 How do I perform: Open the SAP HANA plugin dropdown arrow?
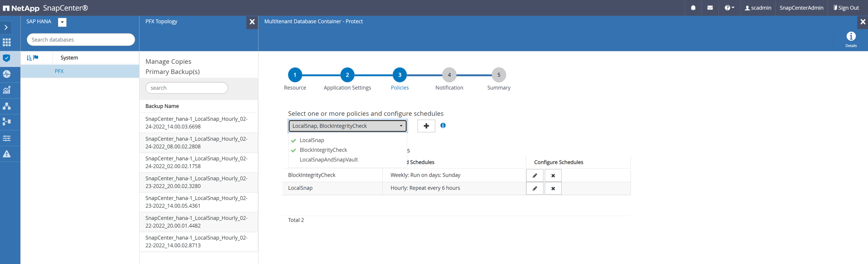tap(62, 22)
